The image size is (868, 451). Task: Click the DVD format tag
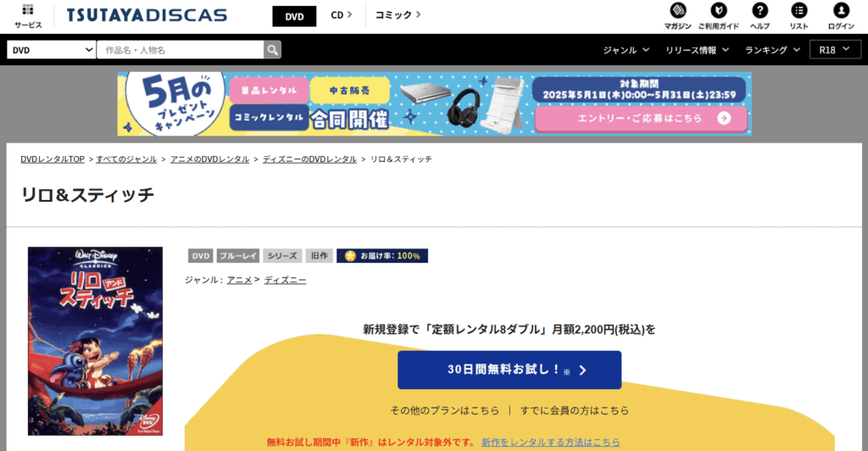coord(200,256)
